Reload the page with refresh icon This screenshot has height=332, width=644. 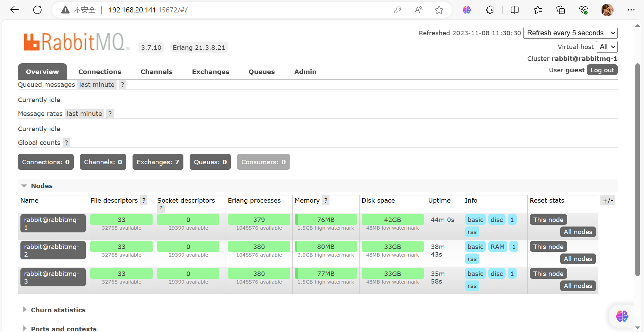(37, 10)
